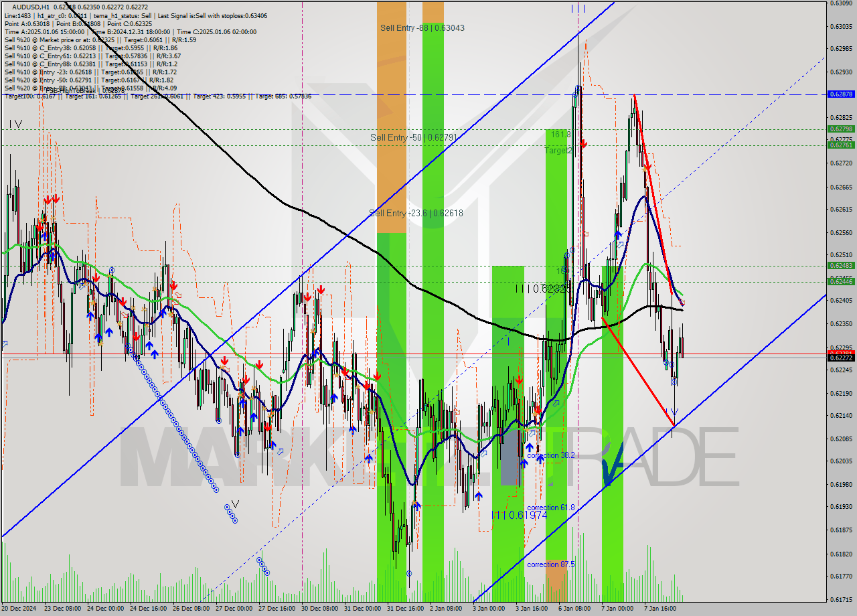This screenshot has height=616, width=857.
Task: Click the 'V' wave label near 27 Dec low
Action: pyautogui.click(x=235, y=504)
